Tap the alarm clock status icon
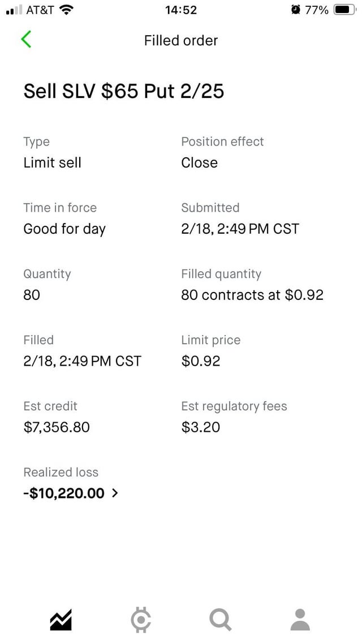 coord(295,10)
